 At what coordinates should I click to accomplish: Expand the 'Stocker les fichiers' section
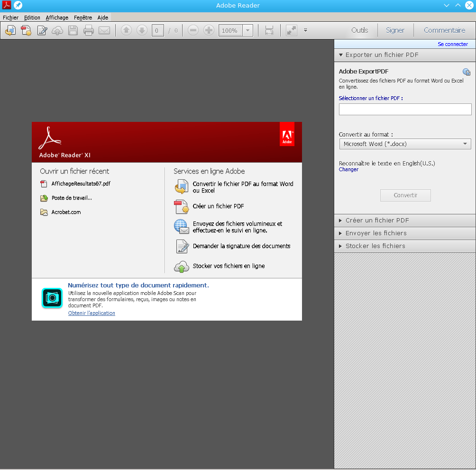(405, 246)
